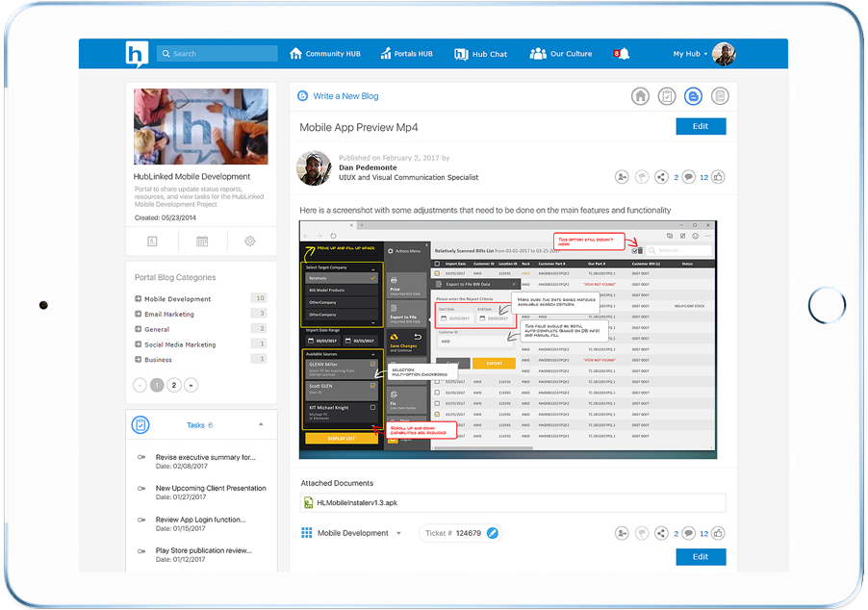Image resolution: width=868 pixels, height=610 pixels.
Task: Click the grid icon beside Mobile Development
Action: [306, 533]
